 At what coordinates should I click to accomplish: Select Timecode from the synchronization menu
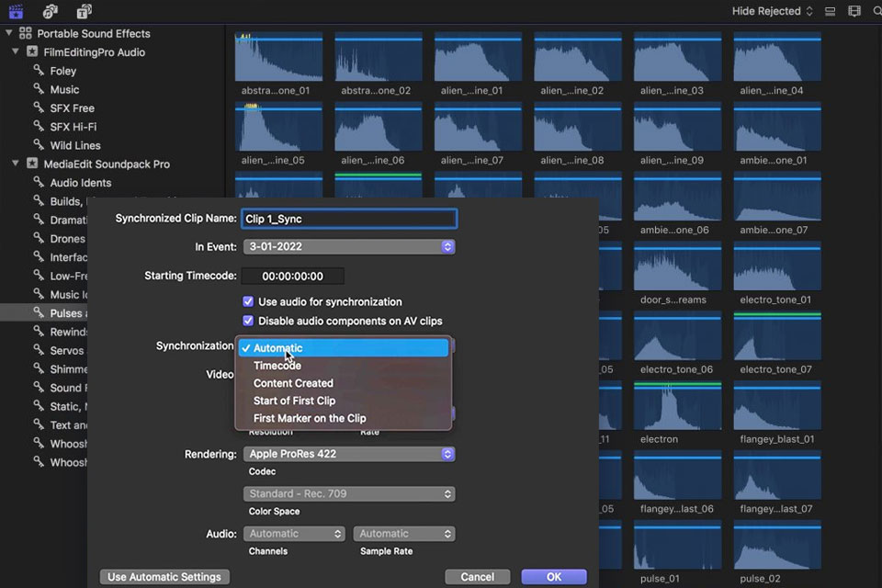(x=277, y=366)
